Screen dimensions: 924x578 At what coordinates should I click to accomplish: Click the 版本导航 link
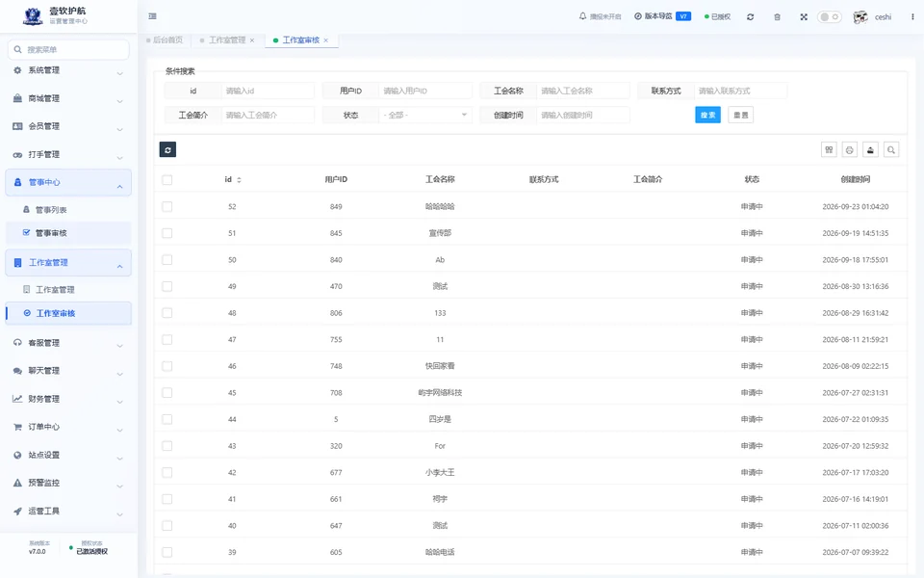point(658,16)
